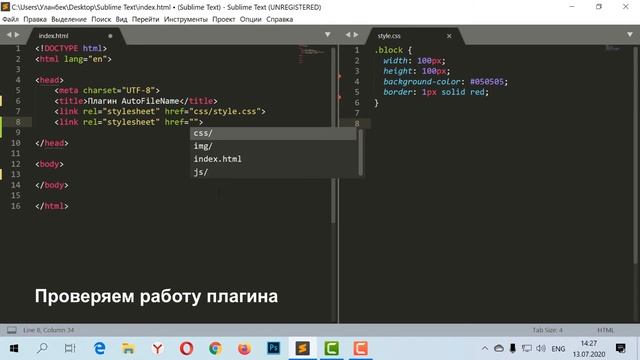Open the Поиск menu
Screen dimensions: 640x360
click(x=101, y=19)
